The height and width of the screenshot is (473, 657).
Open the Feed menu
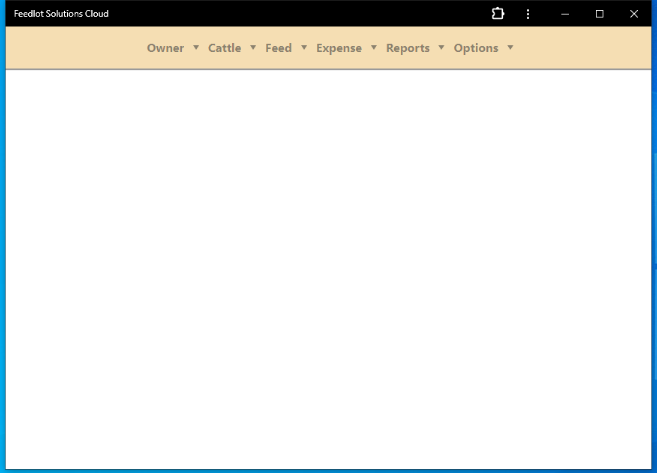(279, 48)
